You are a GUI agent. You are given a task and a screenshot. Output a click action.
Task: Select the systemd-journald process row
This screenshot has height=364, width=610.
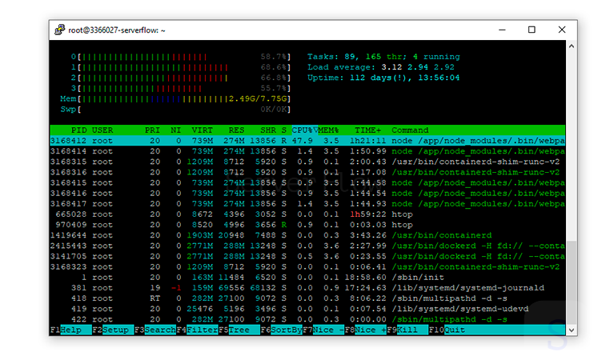[307, 288]
